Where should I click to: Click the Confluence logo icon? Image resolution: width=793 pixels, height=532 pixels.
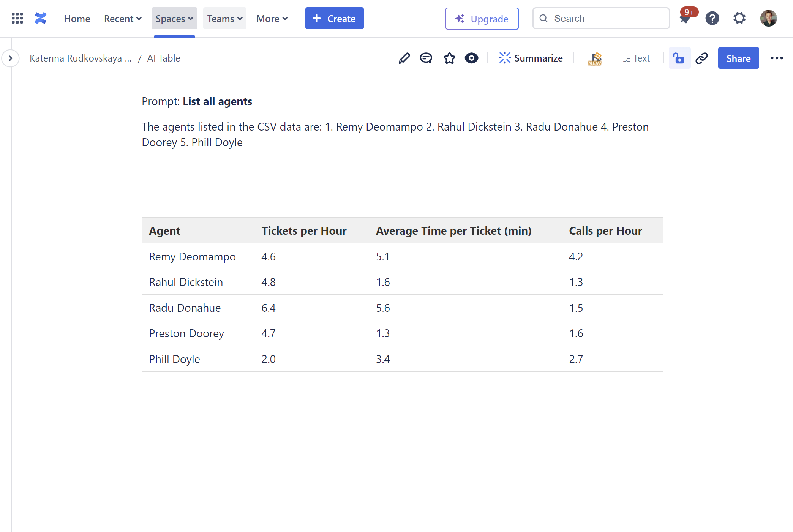click(41, 18)
